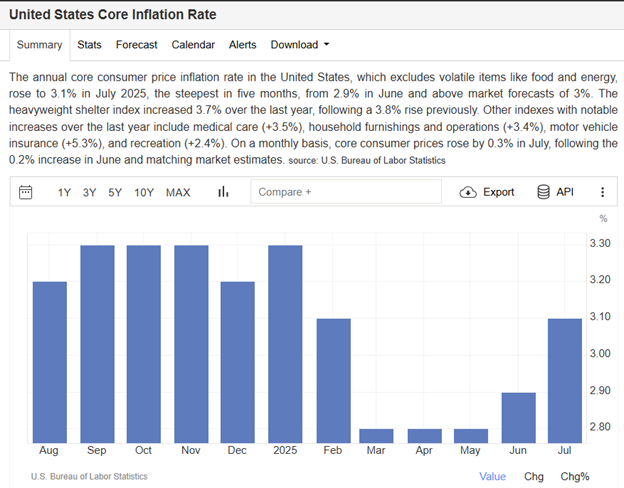The width and height of the screenshot is (624, 488).
Task: Select the Calendar tab
Action: point(193,45)
